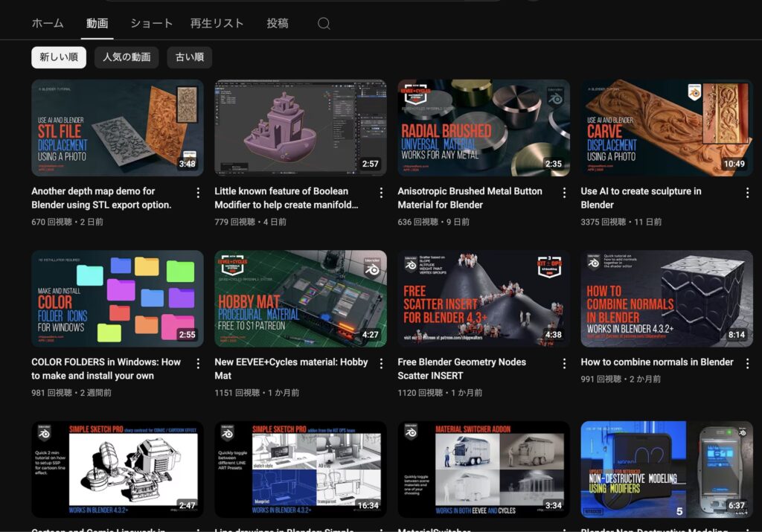Open menu for Use AI to create sculpture
Image resolution: width=762 pixels, height=532 pixels.
point(747,193)
